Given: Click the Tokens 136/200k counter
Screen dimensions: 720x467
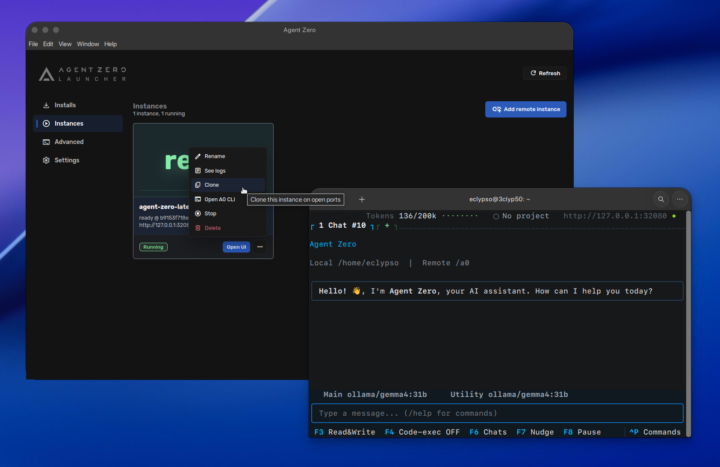Looking at the screenshot, I should 401,216.
